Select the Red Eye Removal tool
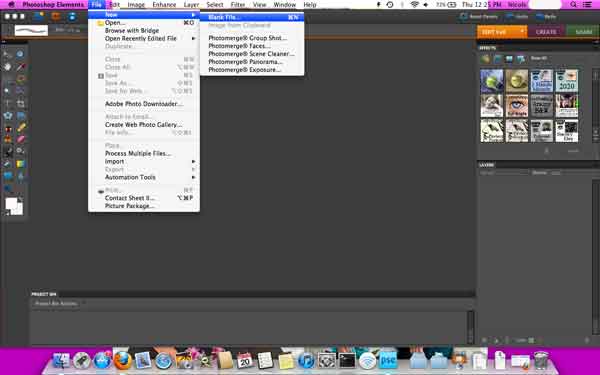The height and width of the screenshot is (375, 600). [x=7, y=128]
